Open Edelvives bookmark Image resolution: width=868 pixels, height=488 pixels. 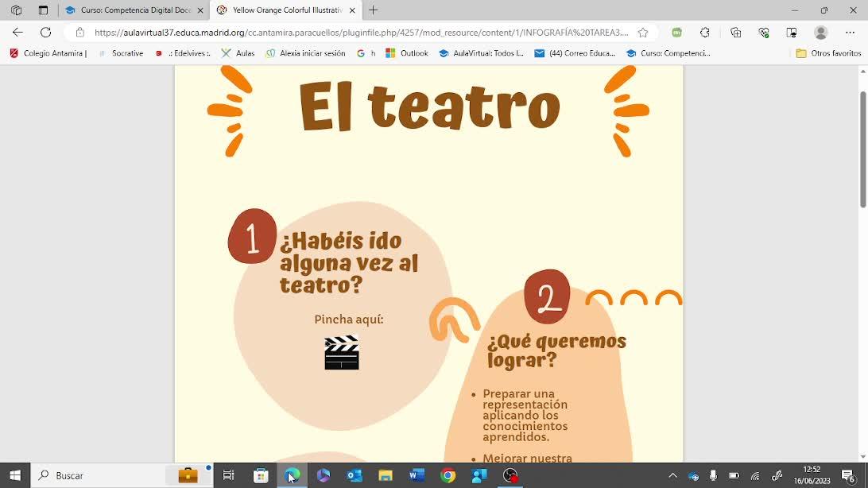[x=183, y=53]
